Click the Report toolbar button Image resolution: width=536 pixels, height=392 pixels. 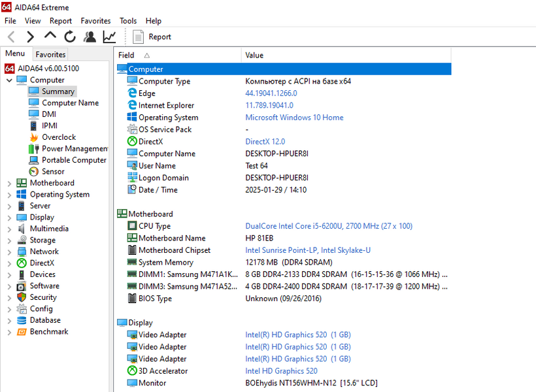(x=152, y=37)
